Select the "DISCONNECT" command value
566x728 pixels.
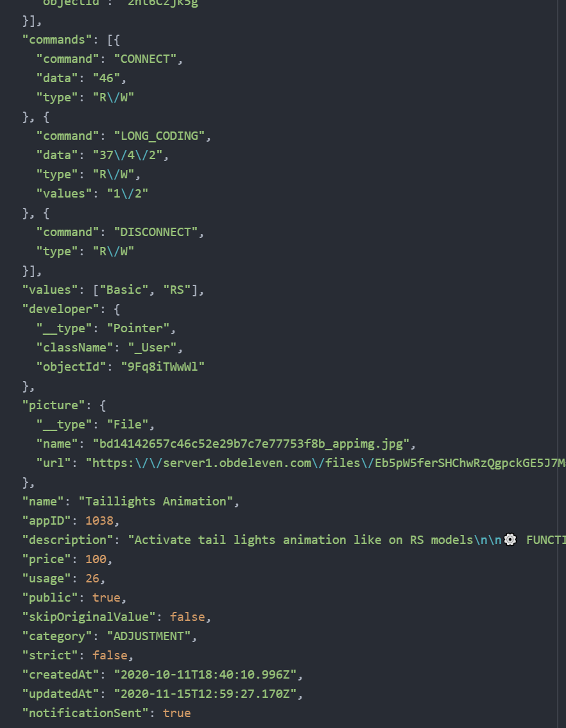(156, 232)
